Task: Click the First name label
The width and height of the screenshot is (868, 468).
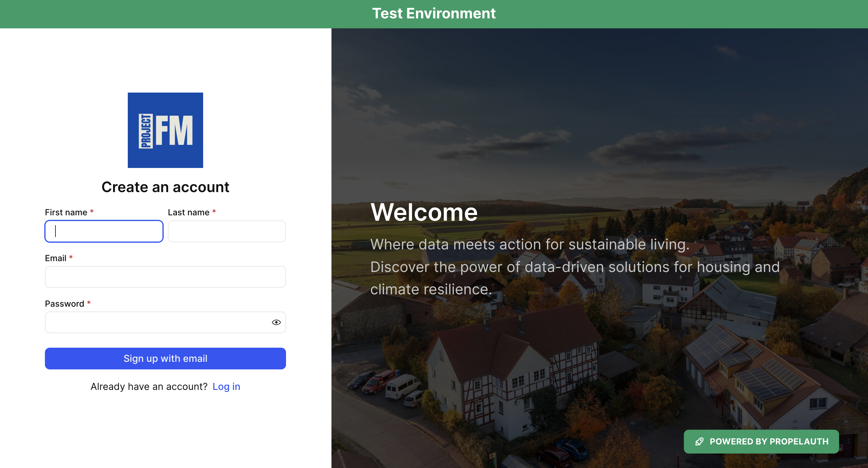Action: coord(66,212)
